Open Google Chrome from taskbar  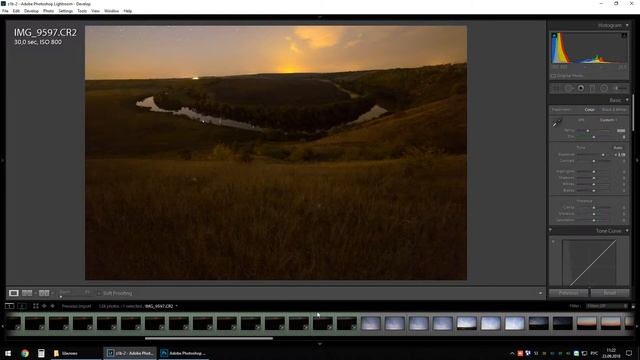[x=25, y=353]
